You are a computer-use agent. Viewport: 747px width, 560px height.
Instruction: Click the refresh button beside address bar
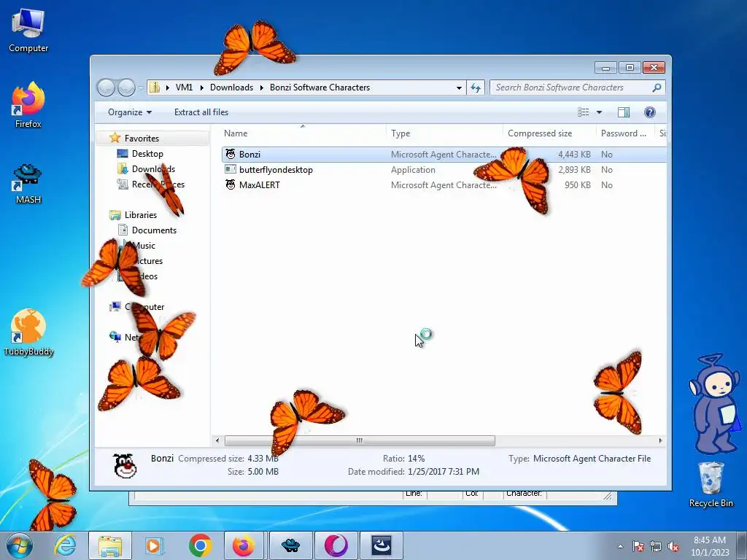pyautogui.click(x=476, y=87)
